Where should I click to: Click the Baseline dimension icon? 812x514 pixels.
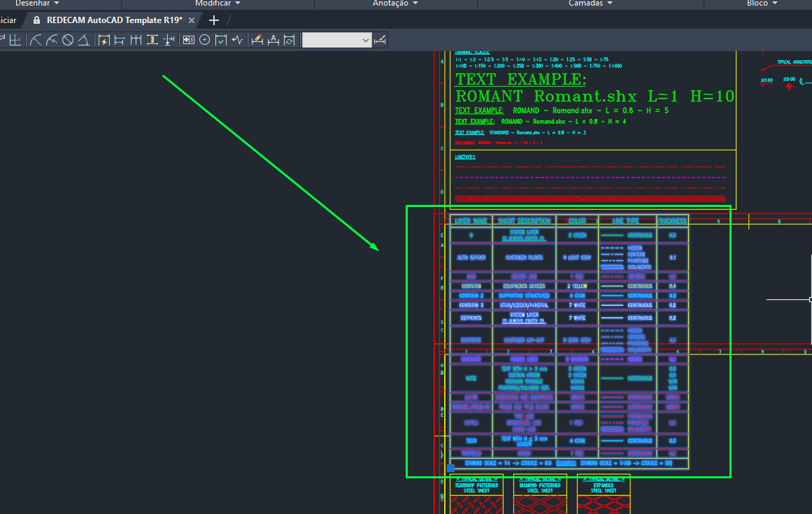pyautogui.click(x=120, y=40)
